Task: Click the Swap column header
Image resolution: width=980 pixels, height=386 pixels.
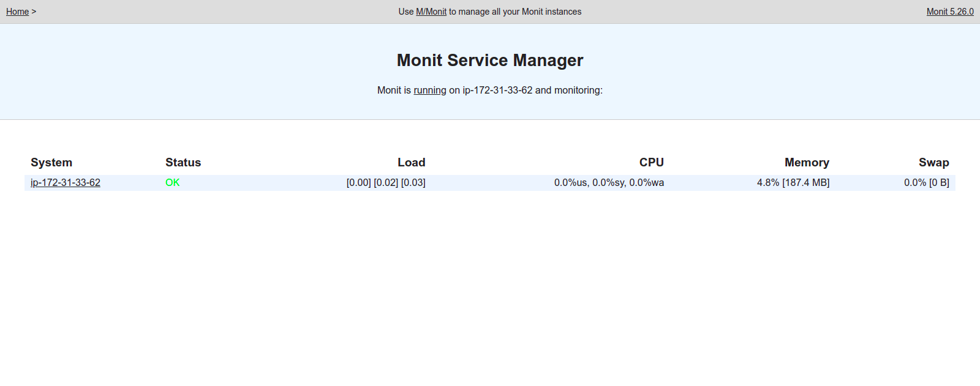Action: [934, 162]
